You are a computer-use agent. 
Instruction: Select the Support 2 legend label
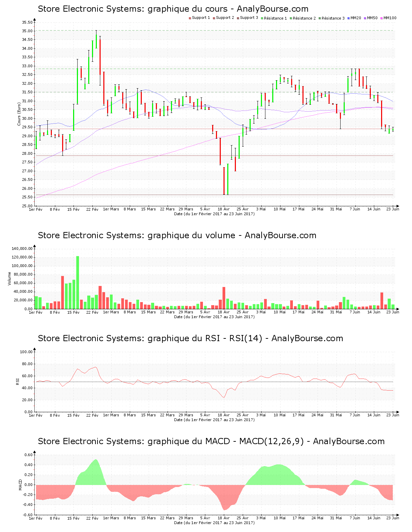(225, 18)
